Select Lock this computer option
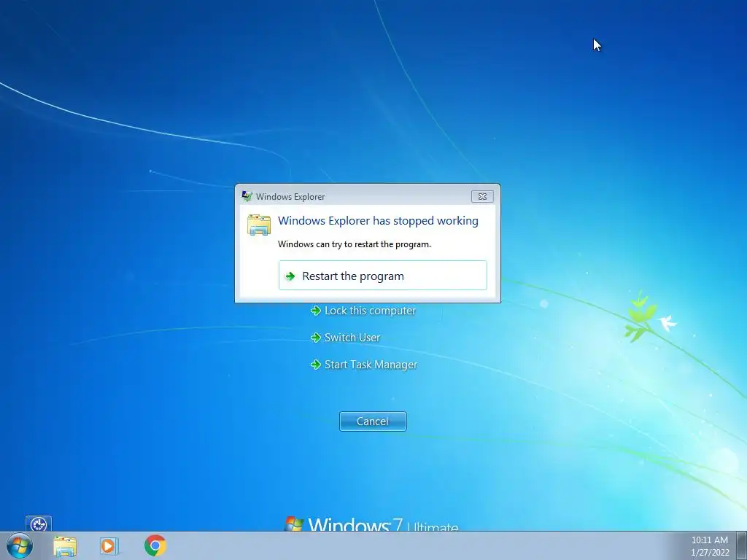747x560 pixels. [363, 311]
